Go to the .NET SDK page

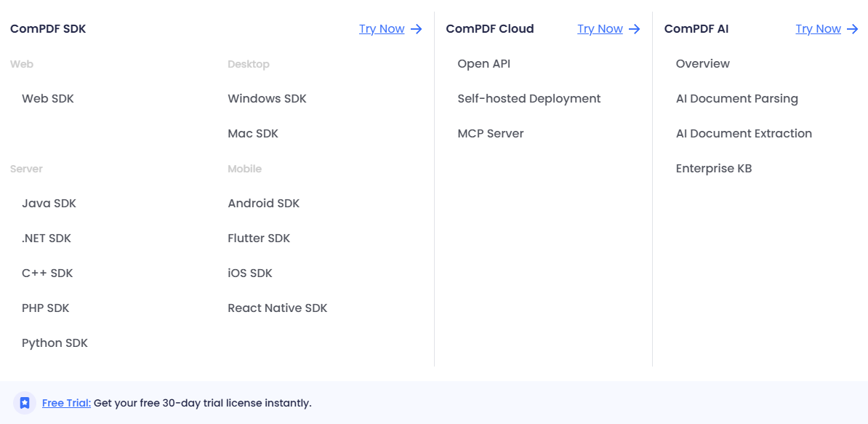pos(47,239)
